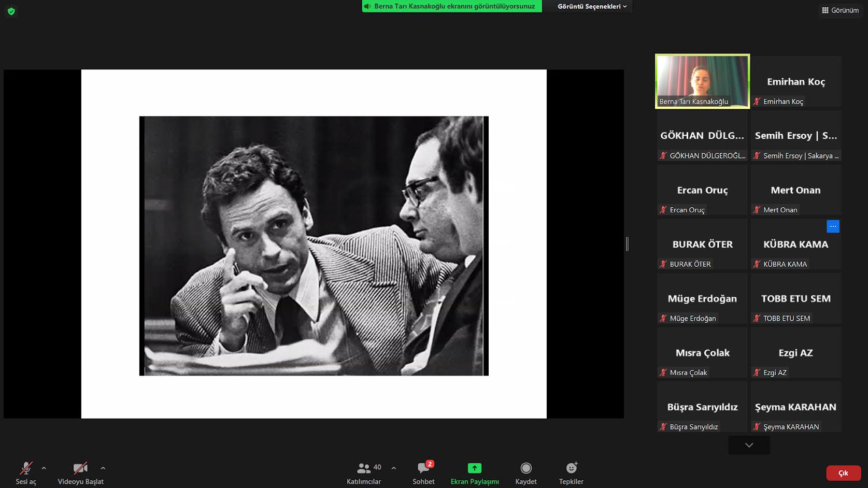Leave the meeting with the Çık button
868x488 pixels.
click(843, 473)
